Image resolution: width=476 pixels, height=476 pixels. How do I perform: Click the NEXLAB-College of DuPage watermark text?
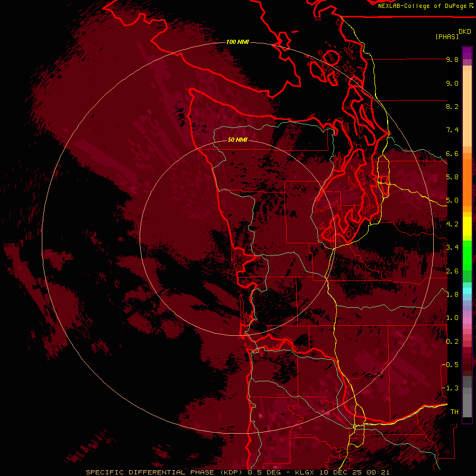click(x=425, y=6)
